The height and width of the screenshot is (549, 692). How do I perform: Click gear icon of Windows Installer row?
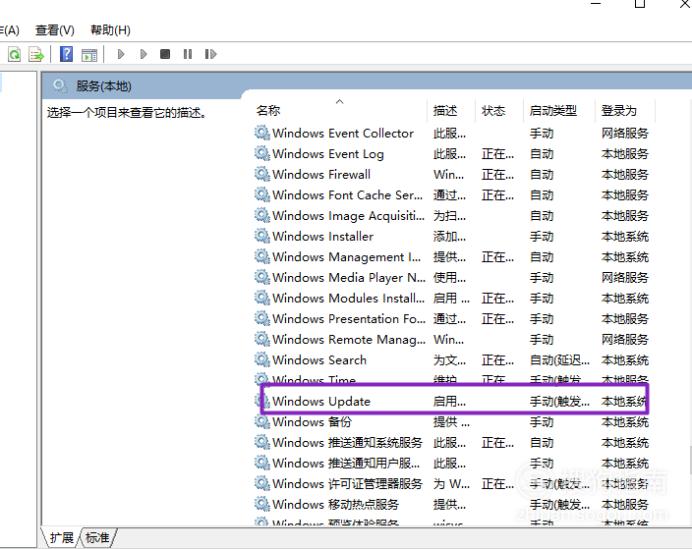[262, 236]
